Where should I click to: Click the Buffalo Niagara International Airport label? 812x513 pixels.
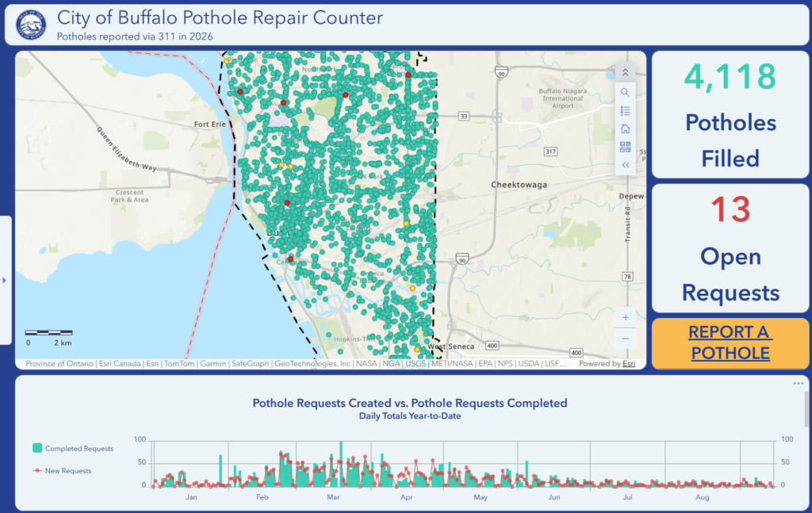click(562, 98)
